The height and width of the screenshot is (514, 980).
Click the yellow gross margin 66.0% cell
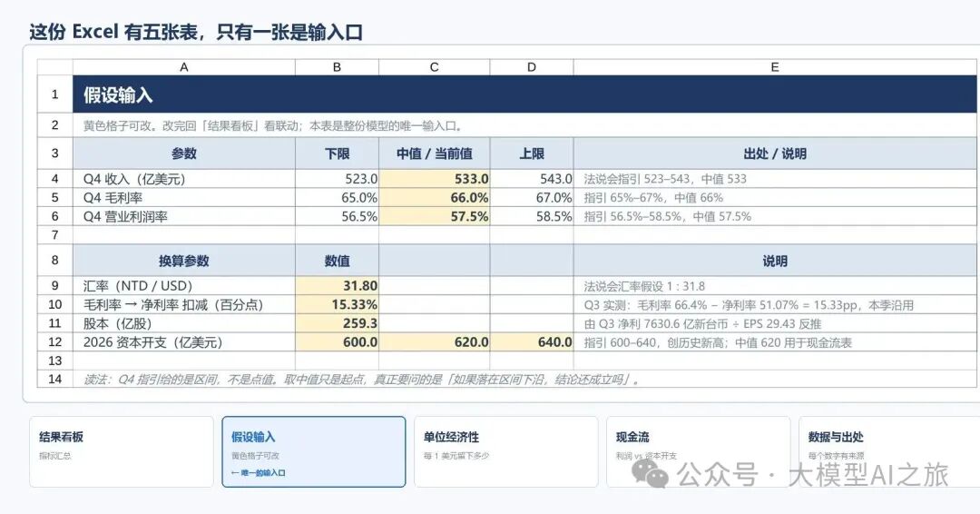(435, 198)
